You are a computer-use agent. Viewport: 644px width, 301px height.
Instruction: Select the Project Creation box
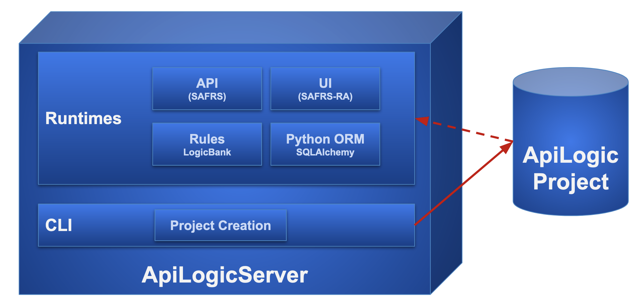(220, 225)
